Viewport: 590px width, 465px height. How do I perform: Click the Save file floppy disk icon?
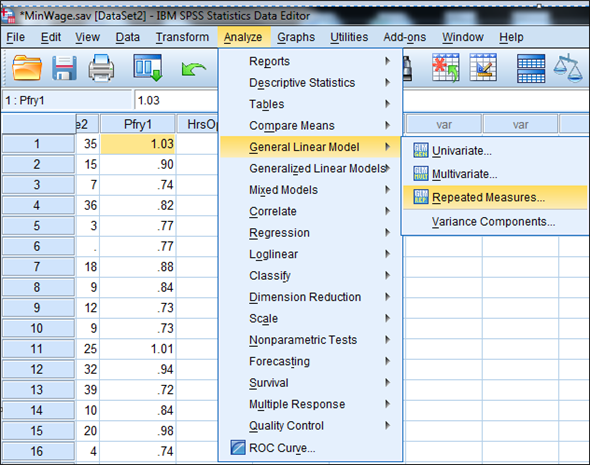pos(64,68)
